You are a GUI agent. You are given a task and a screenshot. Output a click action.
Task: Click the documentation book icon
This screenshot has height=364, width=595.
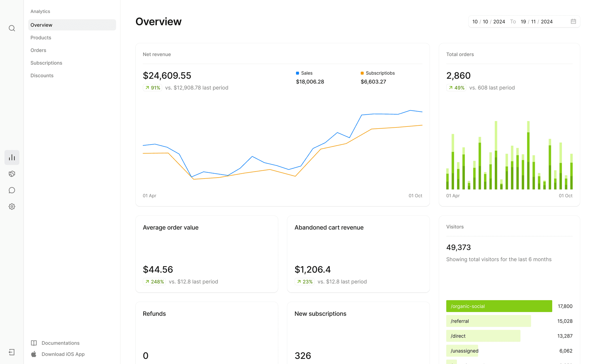[x=34, y=343]
